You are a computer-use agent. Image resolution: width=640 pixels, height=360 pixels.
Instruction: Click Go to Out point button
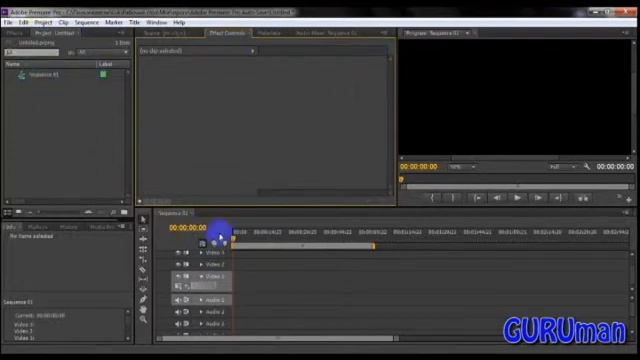click(558, 198)
